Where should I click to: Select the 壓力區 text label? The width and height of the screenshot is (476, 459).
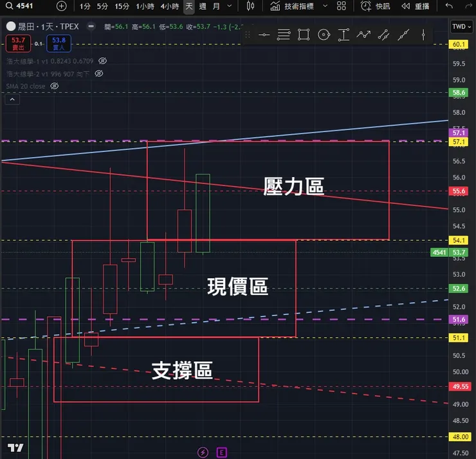pos(293,186)
